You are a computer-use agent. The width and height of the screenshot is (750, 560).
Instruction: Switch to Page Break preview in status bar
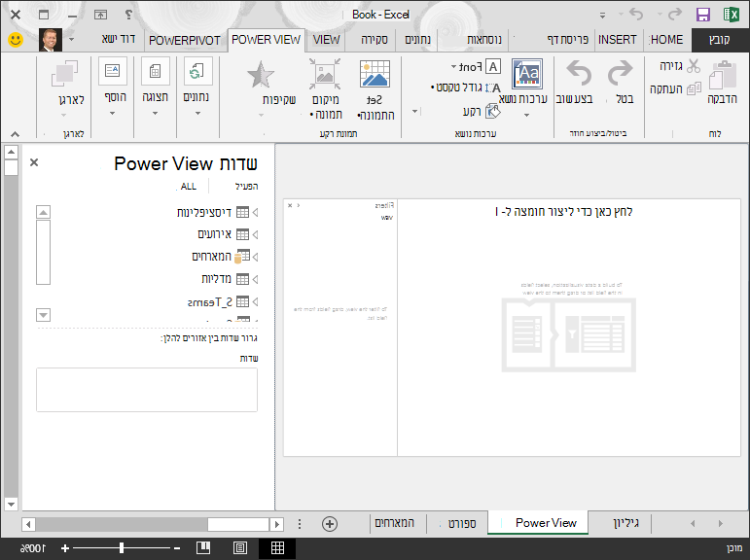click(202, 548)
